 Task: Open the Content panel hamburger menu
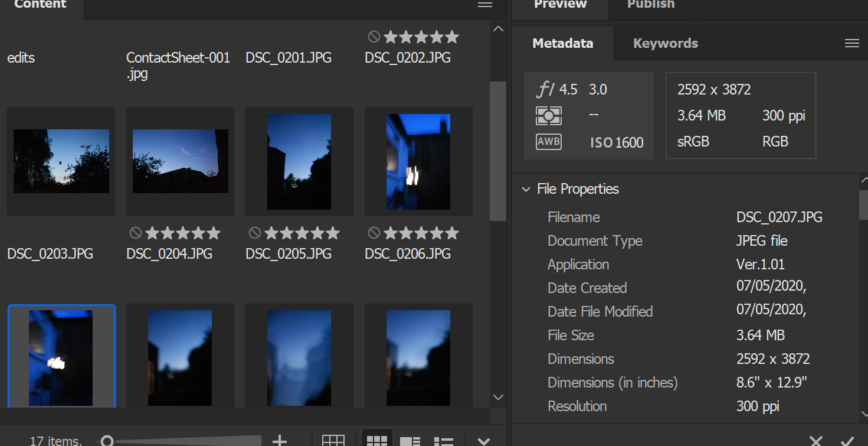pyautogui.click(x=485, y=5)
